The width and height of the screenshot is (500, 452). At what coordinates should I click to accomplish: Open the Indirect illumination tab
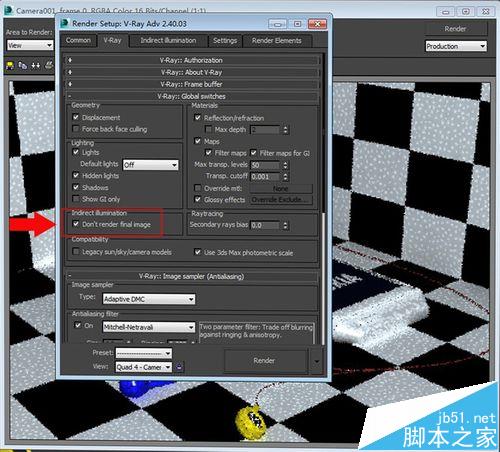[168, 41]
